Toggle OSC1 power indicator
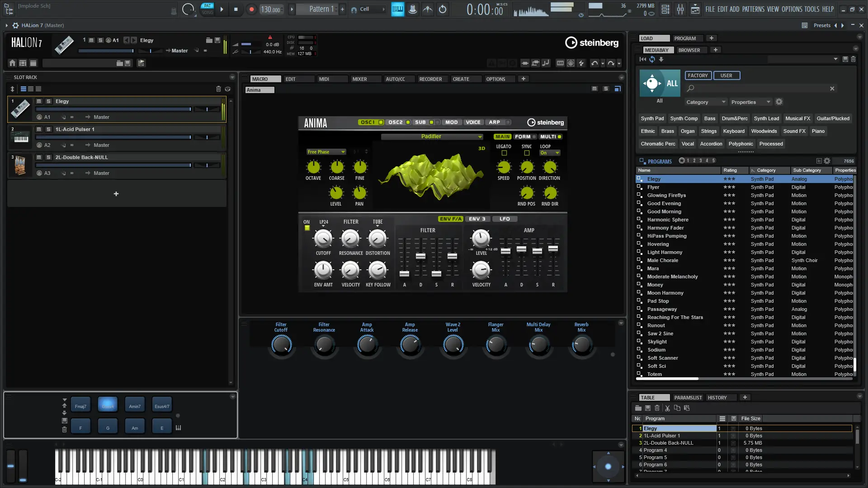The width and height of the screenshot is (868, 488). tap(381, 122)
